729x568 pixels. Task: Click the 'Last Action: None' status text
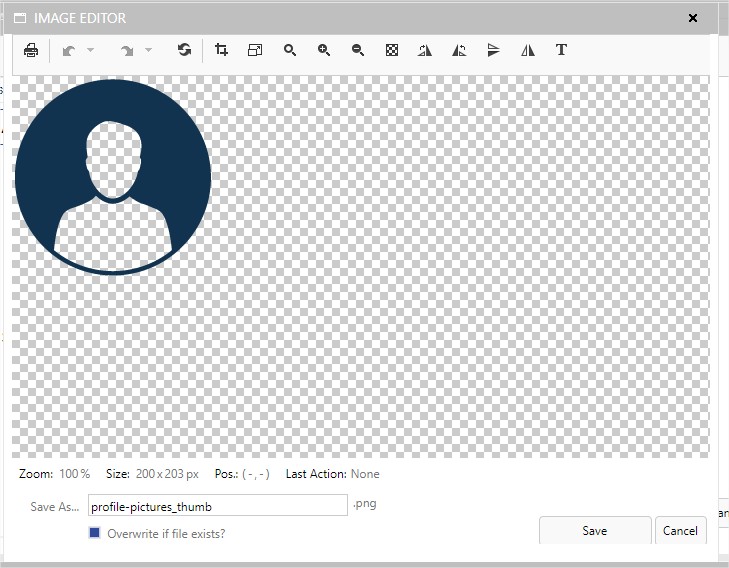click(332, 474)
